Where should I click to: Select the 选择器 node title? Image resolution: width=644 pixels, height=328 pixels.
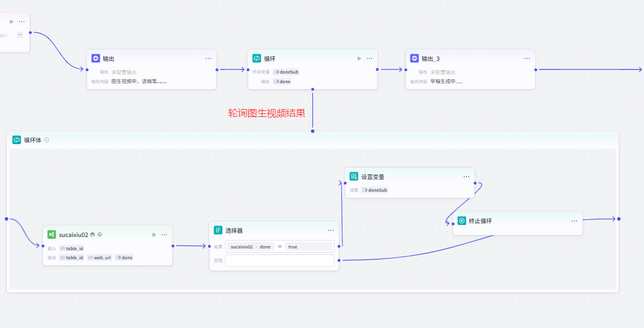point(234,231)
